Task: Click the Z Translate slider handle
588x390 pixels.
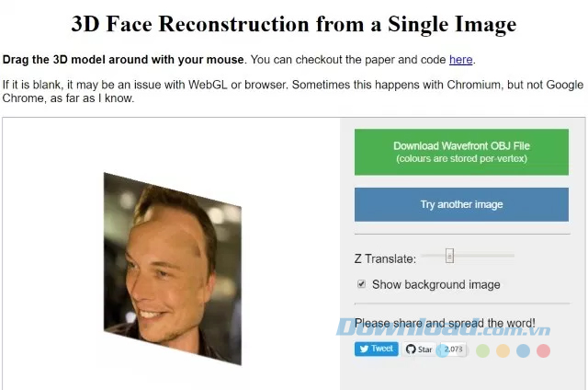Action: [x=449, y=256]
